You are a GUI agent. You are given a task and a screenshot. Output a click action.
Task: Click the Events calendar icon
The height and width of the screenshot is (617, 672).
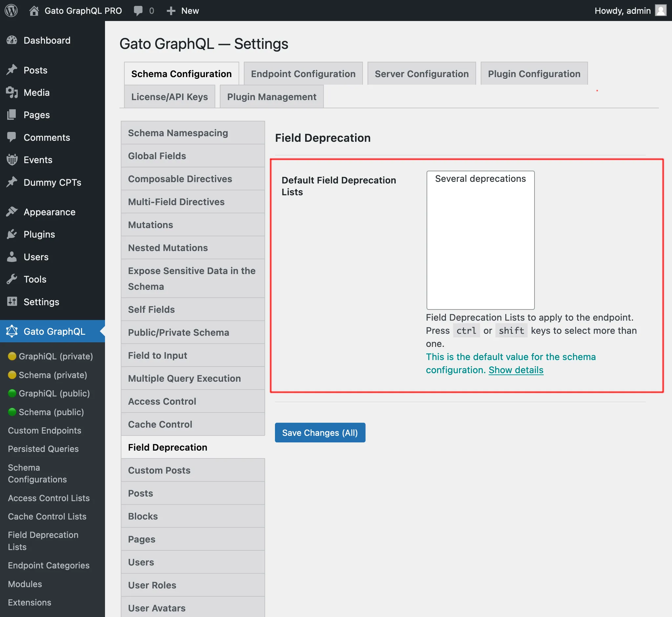coord(12,160)
